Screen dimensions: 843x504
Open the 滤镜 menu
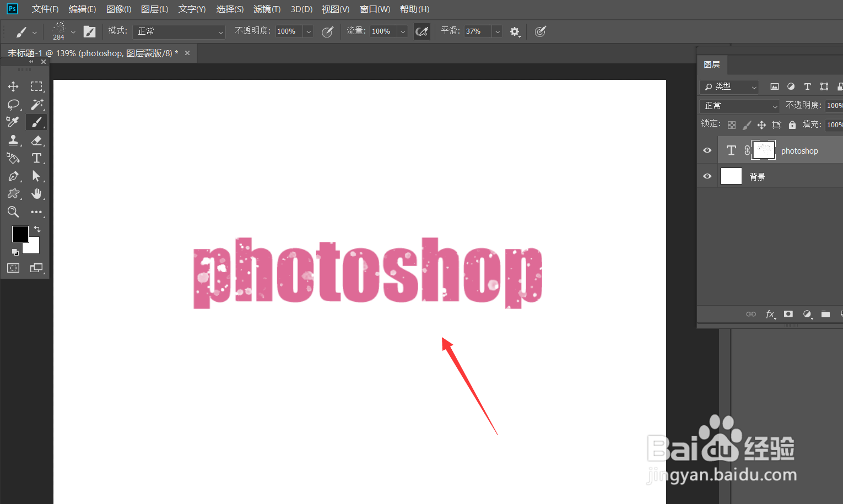267,9
